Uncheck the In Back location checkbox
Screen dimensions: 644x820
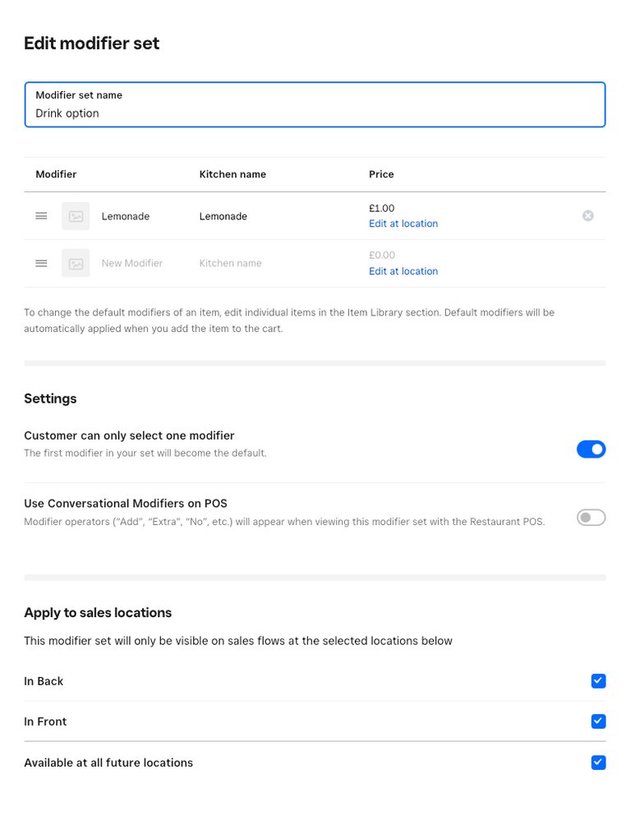point(599,681)
